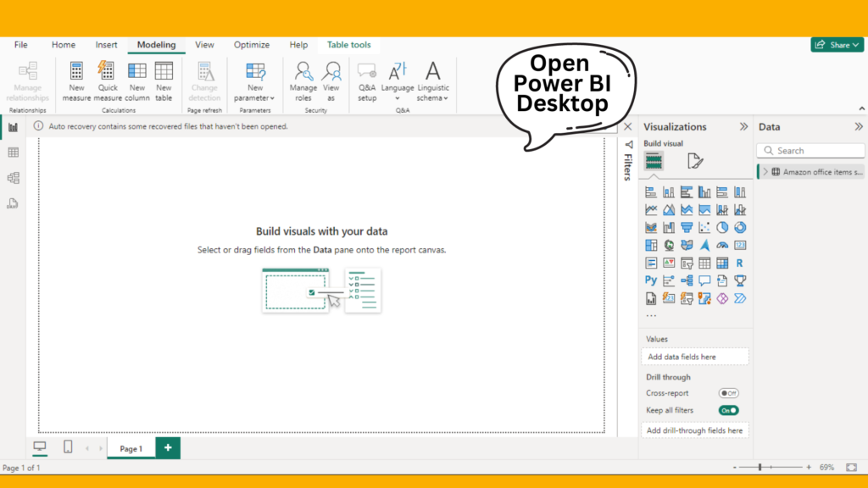Add a new report page
The height and width of the screenshot is (488, 868).
point(168,447)
